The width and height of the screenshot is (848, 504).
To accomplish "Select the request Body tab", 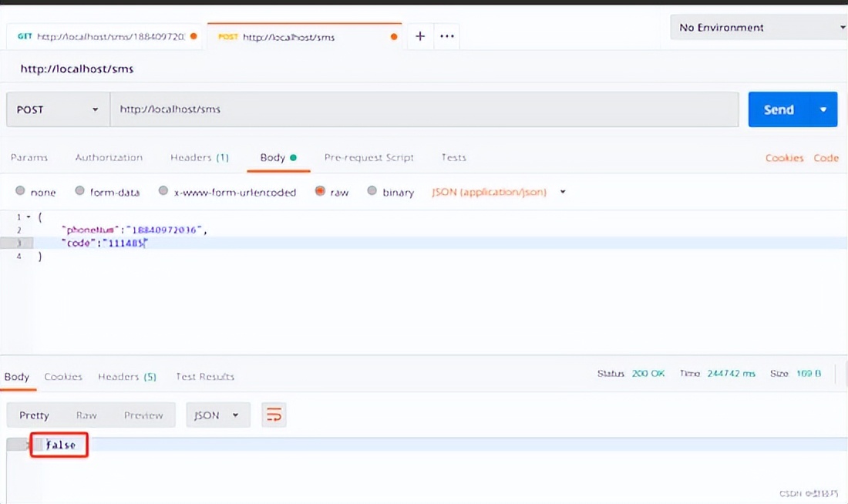I will coord(278,157).
